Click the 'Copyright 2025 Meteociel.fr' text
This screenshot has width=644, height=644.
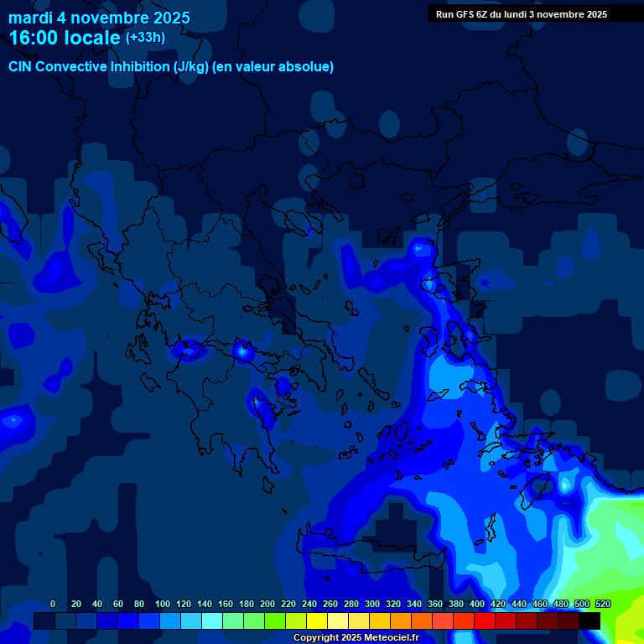[356, 638]
